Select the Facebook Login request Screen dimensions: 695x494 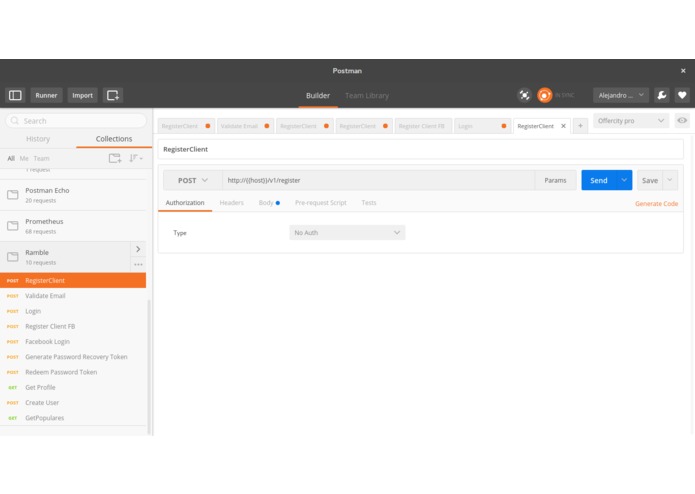73,342
